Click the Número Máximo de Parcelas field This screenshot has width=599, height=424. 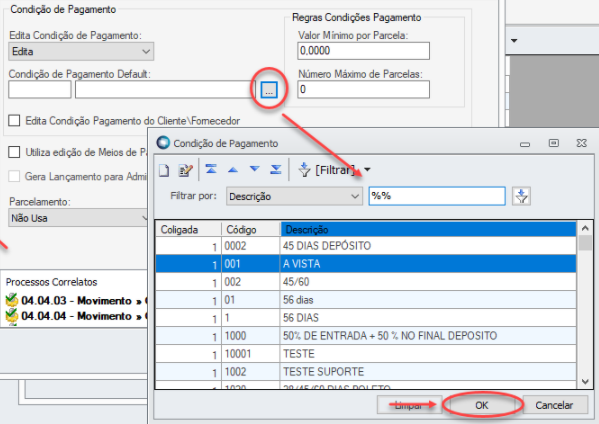pyautogui.click(x=363, y=89)
